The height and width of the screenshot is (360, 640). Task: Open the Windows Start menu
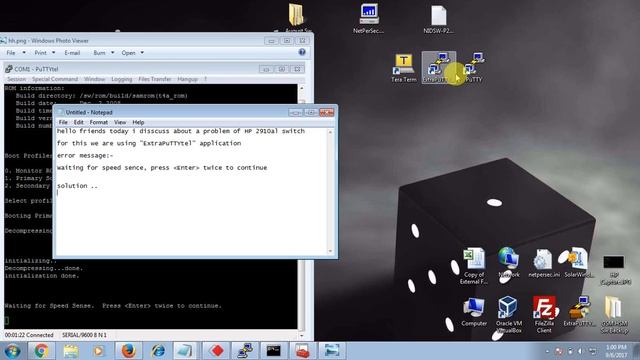[x=12, y=351]
